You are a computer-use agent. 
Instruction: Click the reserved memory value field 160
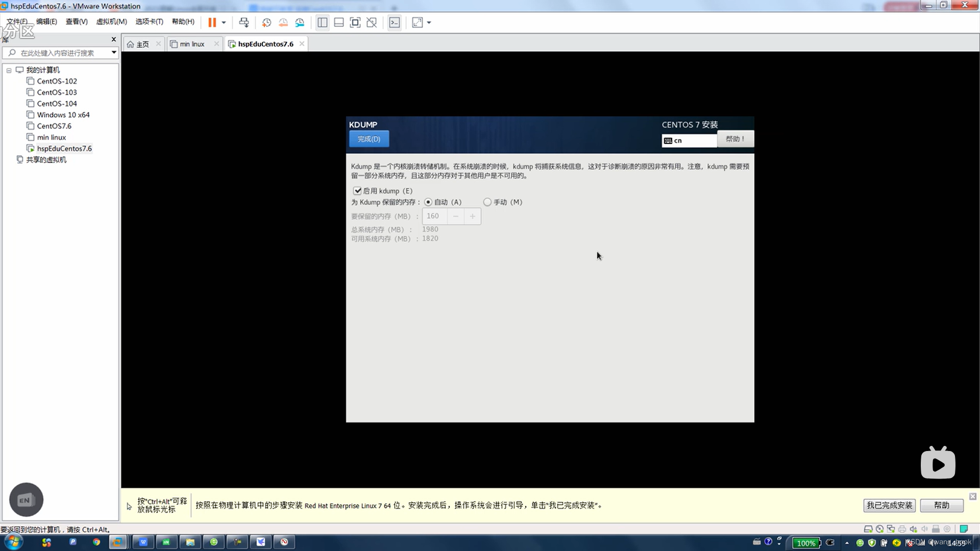click(434, 216)
